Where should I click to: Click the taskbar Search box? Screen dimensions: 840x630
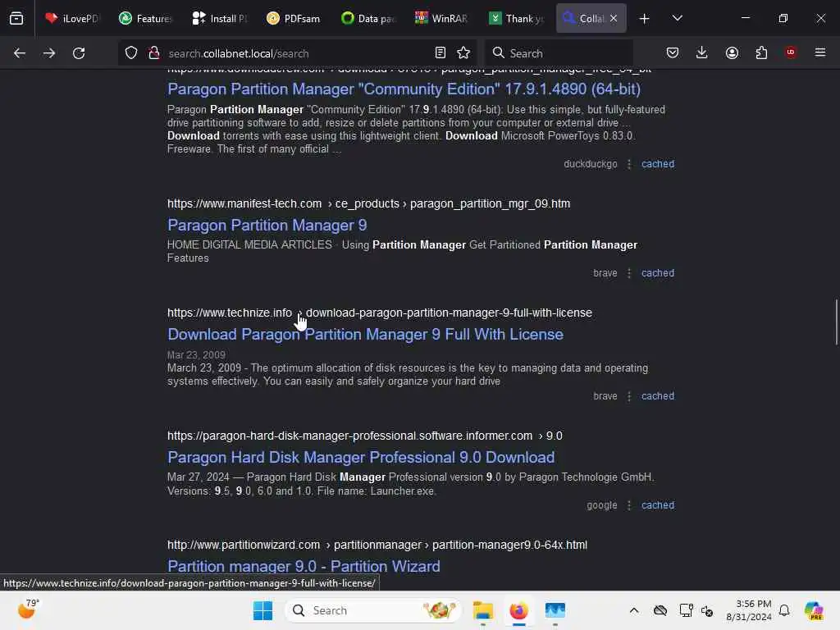pyautogui.click(x=373, y=610)
